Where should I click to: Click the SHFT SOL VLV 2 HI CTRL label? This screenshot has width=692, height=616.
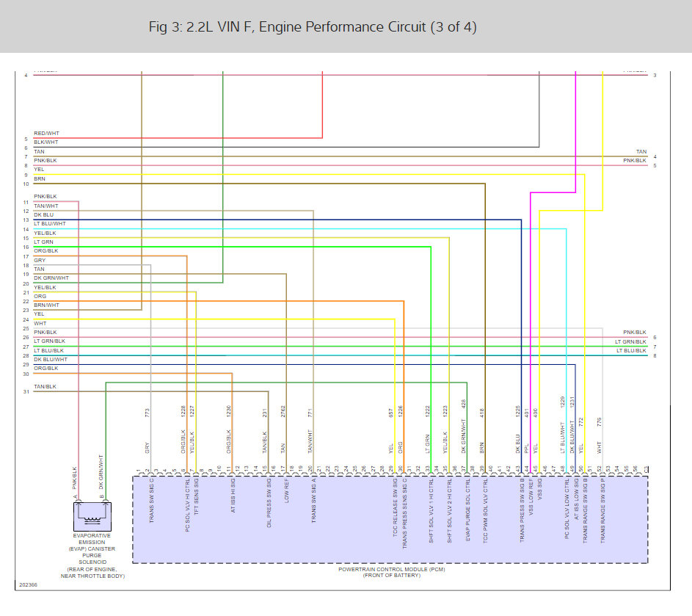pos(449,510)
